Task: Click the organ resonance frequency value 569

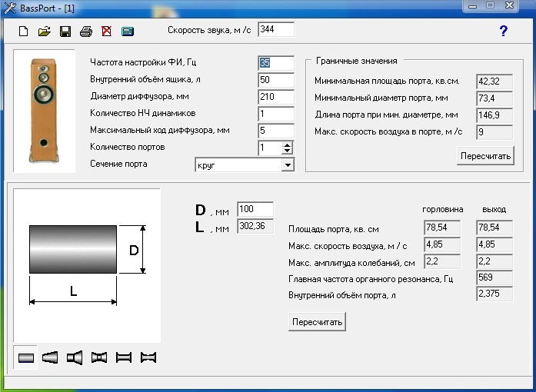Action: pyautogui.click(x=494, y=277)
